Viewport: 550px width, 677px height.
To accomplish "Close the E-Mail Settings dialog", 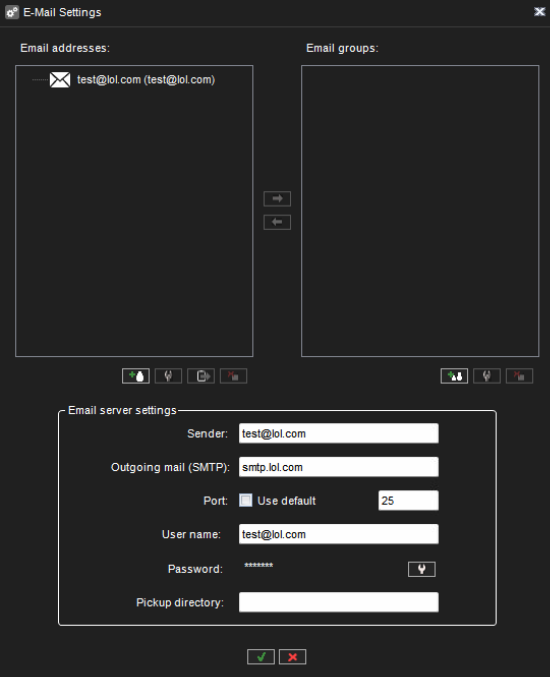I will click(539, 12).
